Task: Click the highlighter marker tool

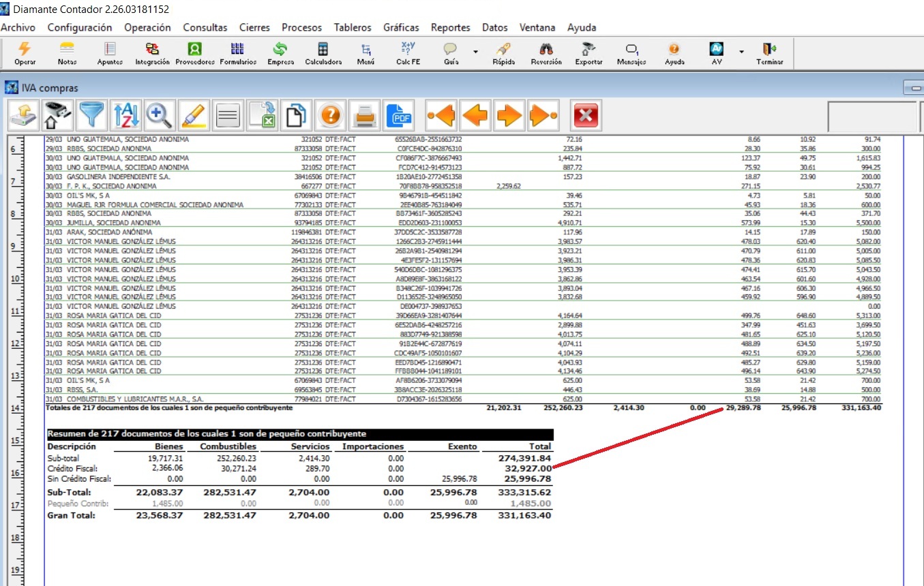Action: tap(194, 116)
